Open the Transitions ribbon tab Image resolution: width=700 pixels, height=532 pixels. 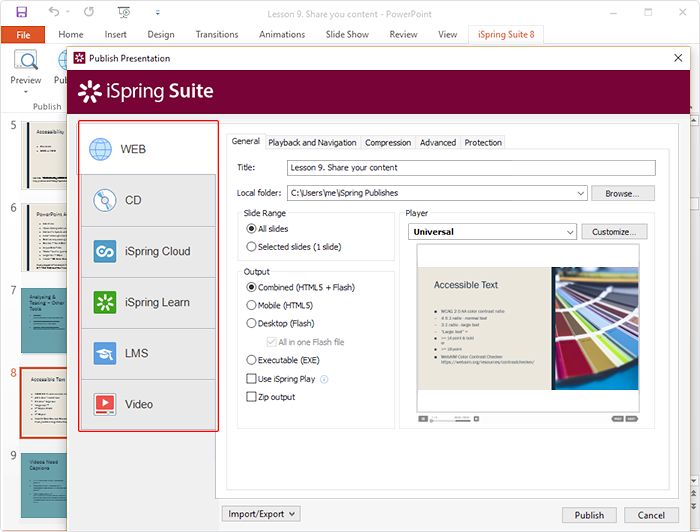(217, 34)
